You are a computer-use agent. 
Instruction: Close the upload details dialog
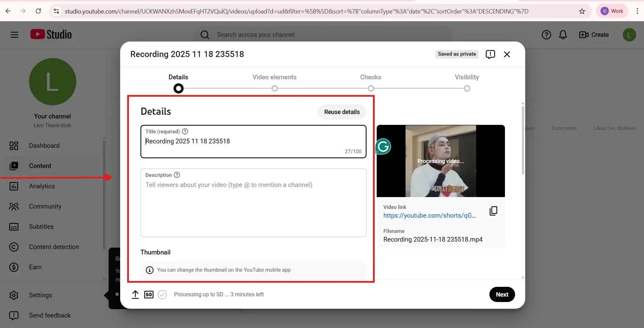pyautogui.click(x=507, y=54)
